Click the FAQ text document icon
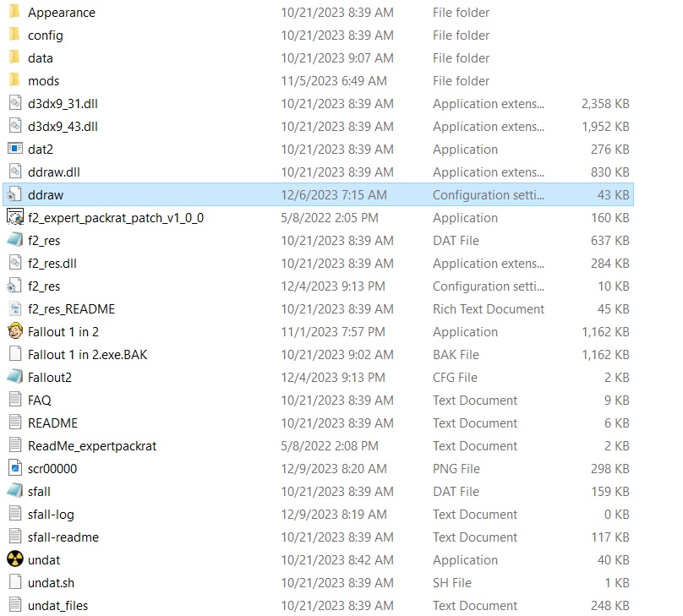This screenshot has width=683, height=616. [15, 400]
